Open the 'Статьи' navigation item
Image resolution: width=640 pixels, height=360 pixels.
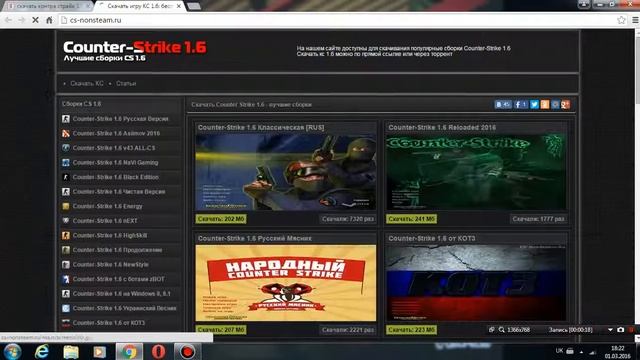126,83
